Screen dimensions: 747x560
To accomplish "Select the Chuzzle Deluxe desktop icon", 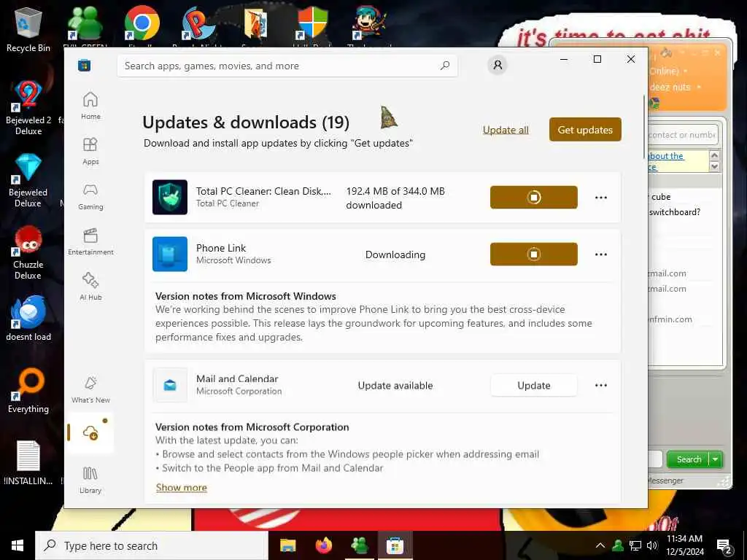I will [x=28, y=252].
